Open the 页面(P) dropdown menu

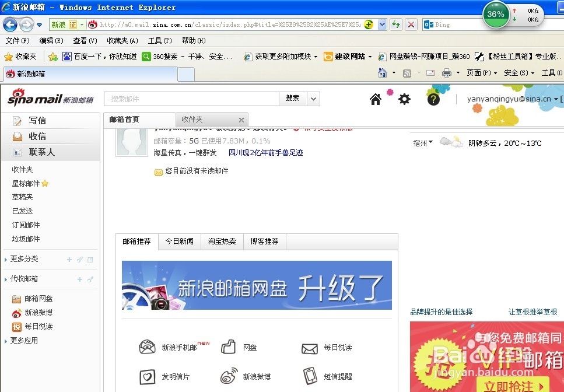(482, 73)
